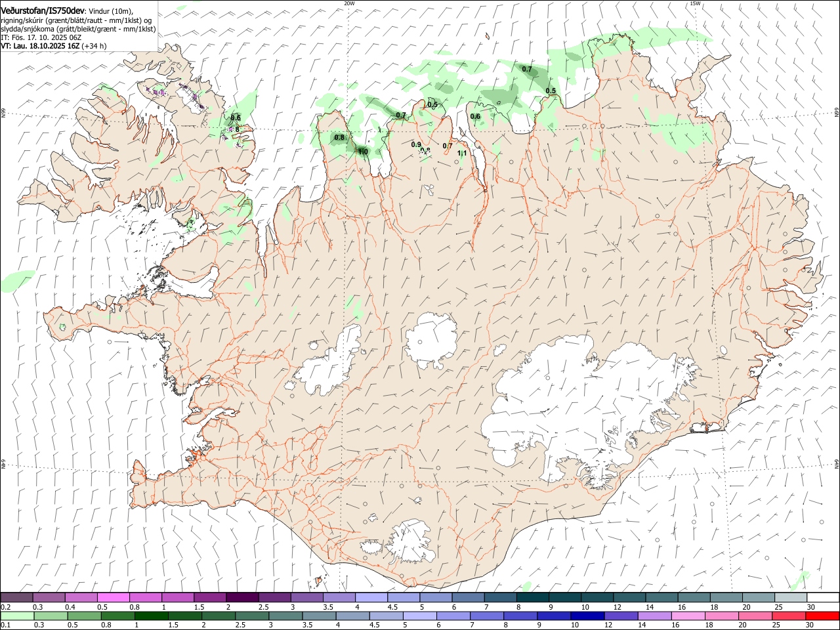Click the initial time line 'IT: Fös. 17. 10. 2025 06Z'
The height and width of the screenshot is (630, 840).
click(41, 37)
